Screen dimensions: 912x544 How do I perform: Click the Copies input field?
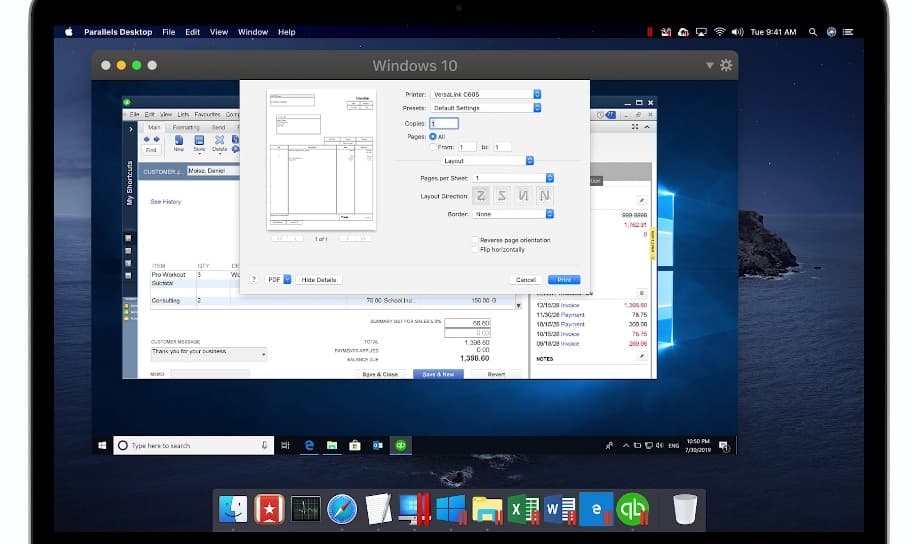tap(444, 123)
